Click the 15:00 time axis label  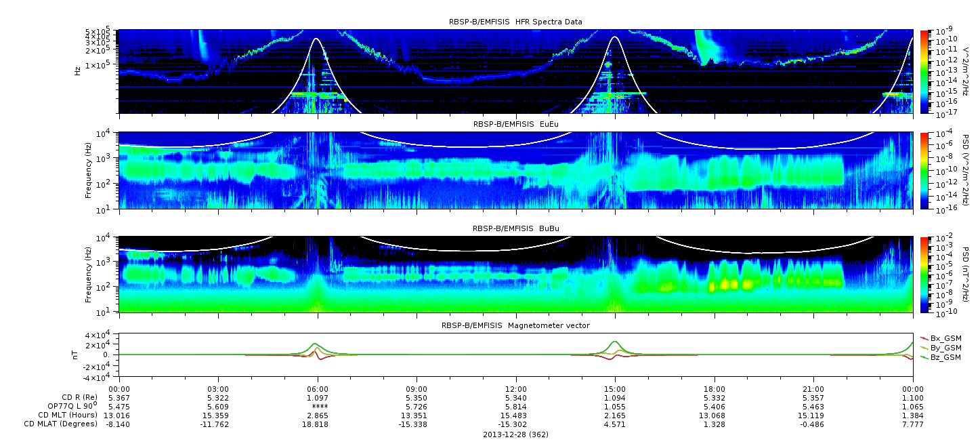point(615,388)
